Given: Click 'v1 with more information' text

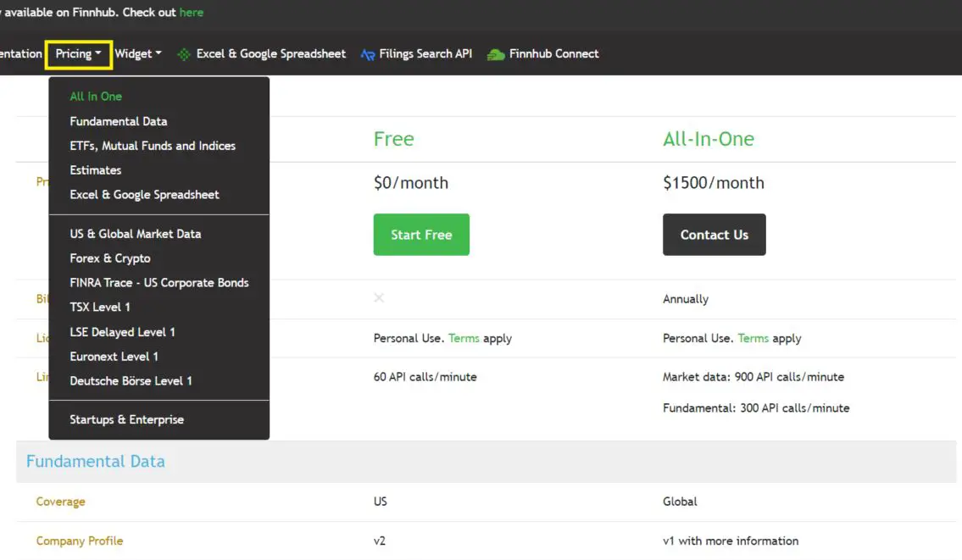Looking at the screenshot, I should pos(731,541).
